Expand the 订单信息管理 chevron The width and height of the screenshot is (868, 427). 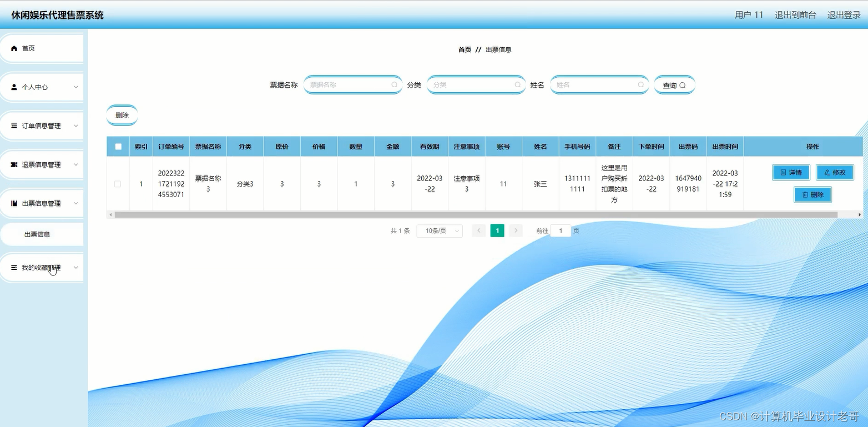coord(76,126)
